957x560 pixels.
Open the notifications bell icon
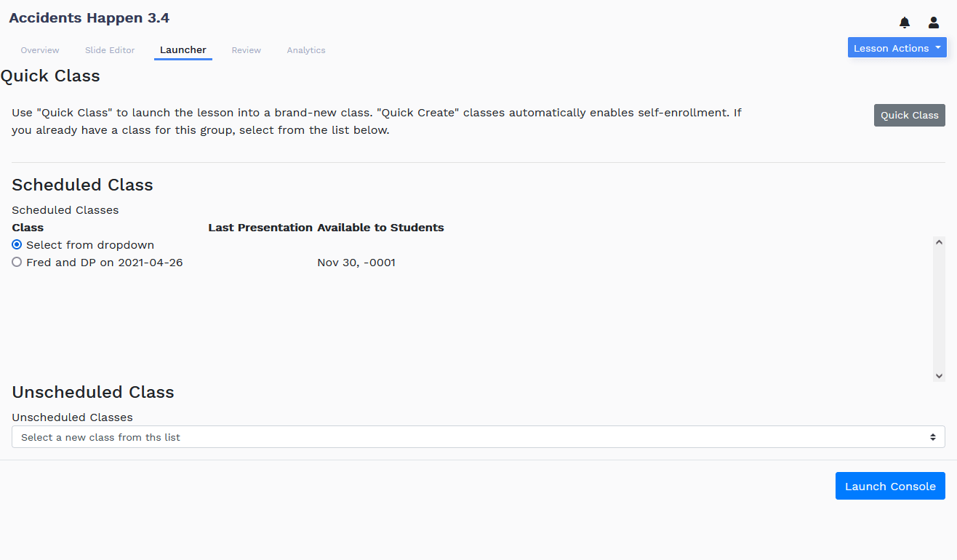[905, 23]
